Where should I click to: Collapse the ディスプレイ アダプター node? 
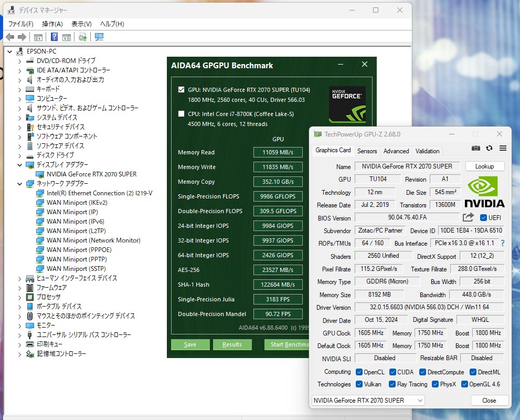coord(19,165)
